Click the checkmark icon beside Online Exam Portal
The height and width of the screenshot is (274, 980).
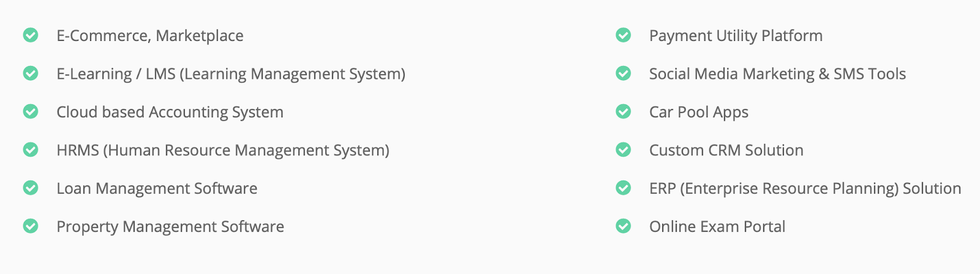[624, 226]
